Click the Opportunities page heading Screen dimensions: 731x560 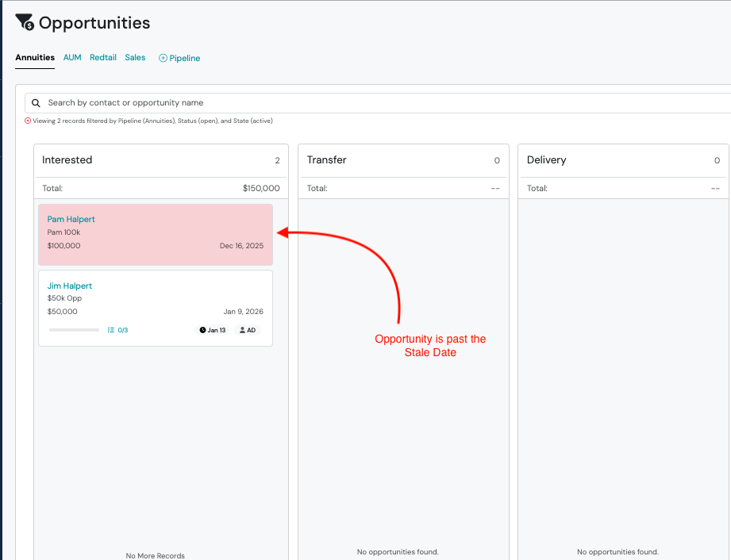pos(94,23)
